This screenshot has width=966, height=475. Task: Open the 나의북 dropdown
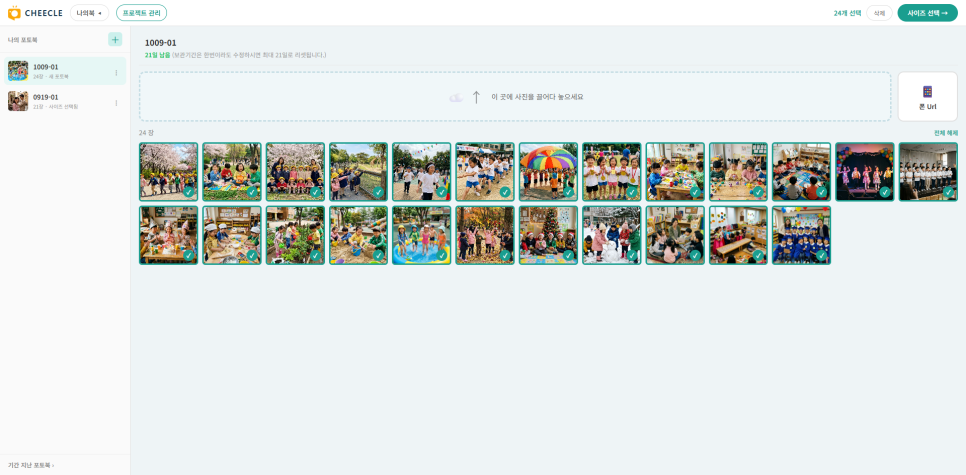point(89,13)
